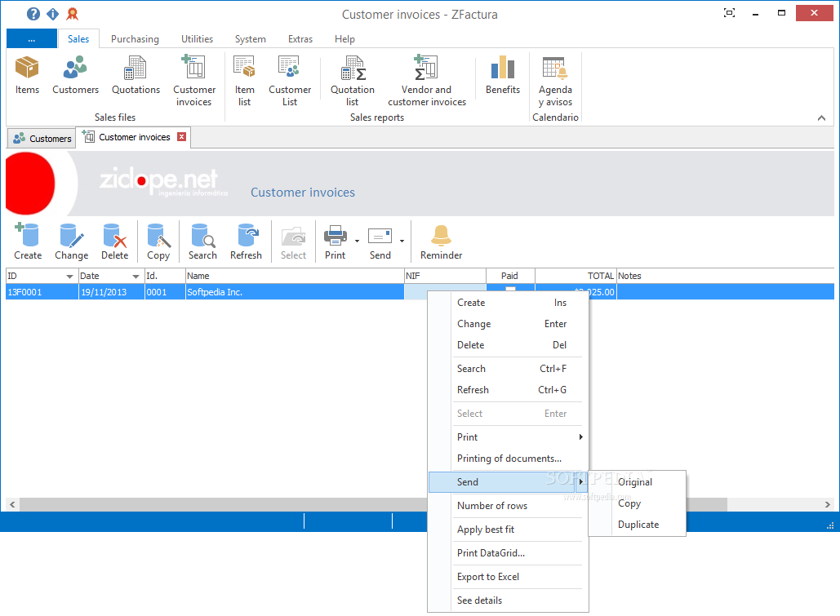Click the award ribbon icon in title bar
Viewport: 840px width, 616px height.
pos(73,14)
